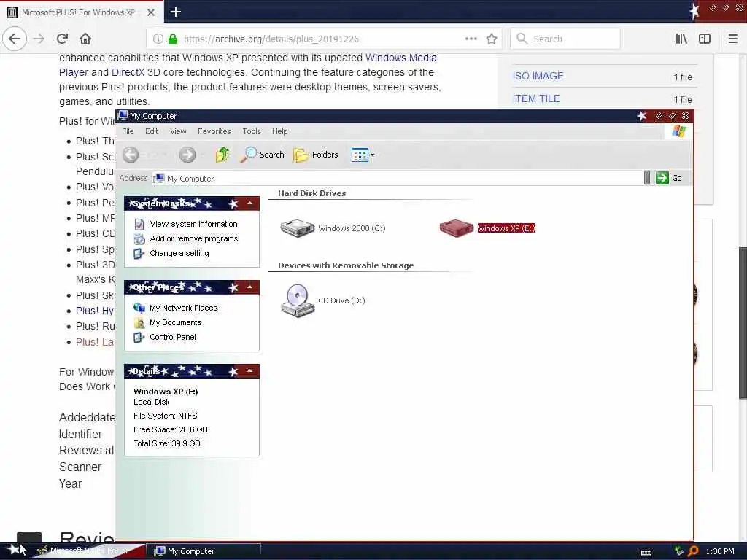Reload the archive.org page in Firefox

click(62, 39)
